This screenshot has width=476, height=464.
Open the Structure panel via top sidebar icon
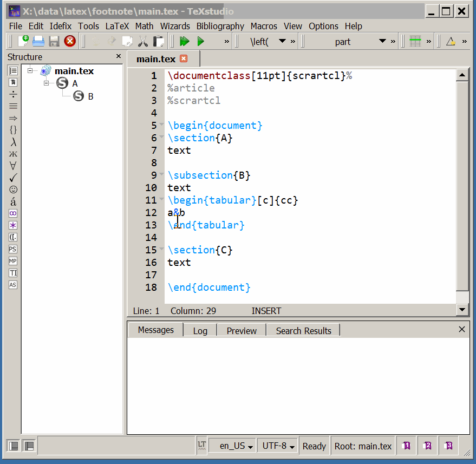[x=13, y=70]
